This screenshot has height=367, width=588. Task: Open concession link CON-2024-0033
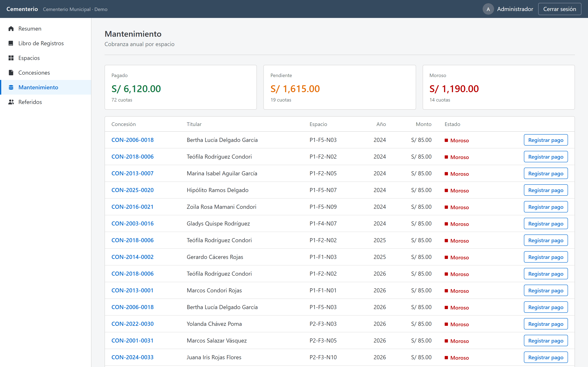click(133, 357)
